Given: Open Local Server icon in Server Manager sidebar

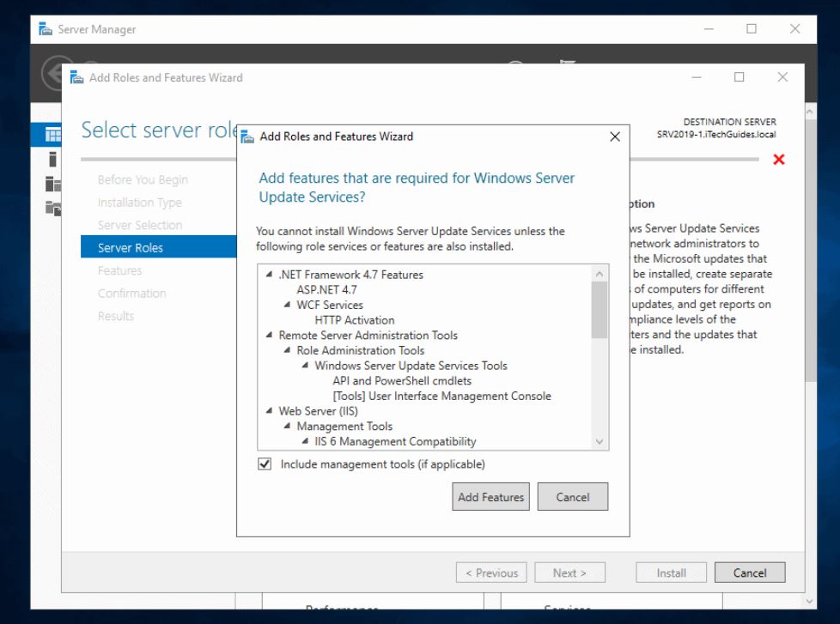Looking at the screenshot, I should coord(52,159).
